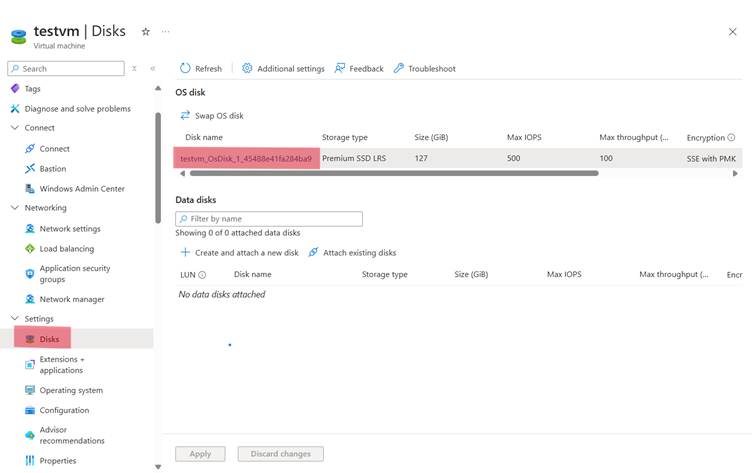This screenshot has width=752, height=473.
Task: Click the Attach existing disks link icon
Action: (x=313, y=252)
